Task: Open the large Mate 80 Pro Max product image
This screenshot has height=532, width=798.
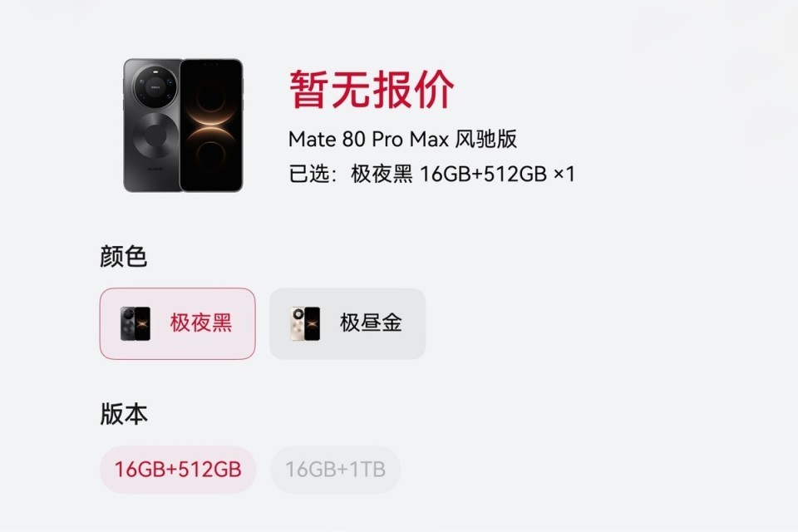Action: click(x=183, y=126)
